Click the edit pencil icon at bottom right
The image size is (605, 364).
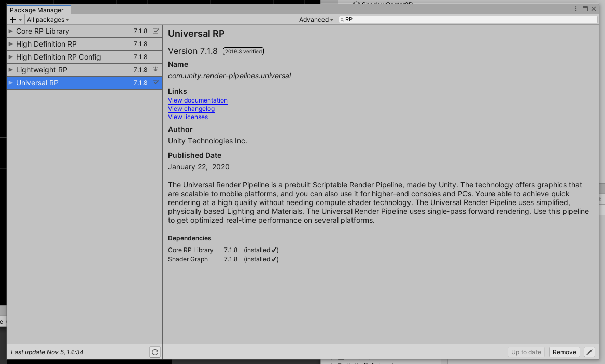(589, 352)
